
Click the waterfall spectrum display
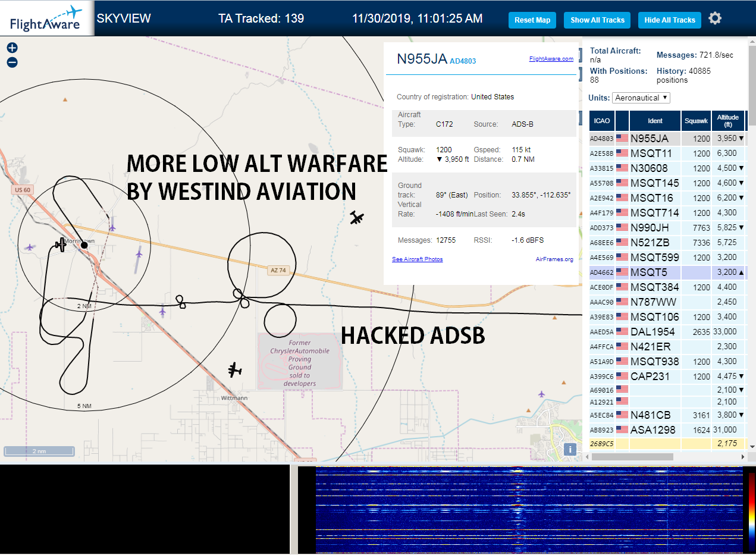529,510
